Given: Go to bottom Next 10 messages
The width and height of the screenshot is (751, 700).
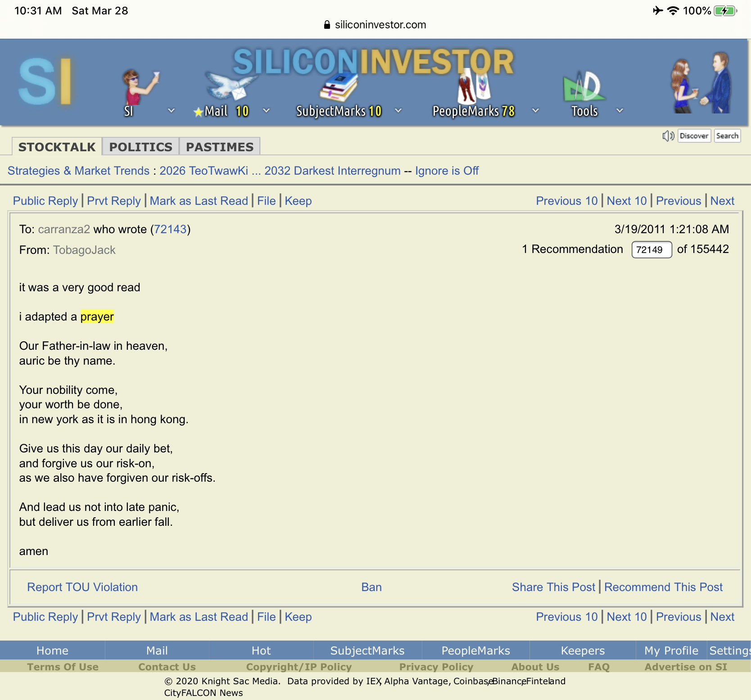Looking at the screenshot, I should point(627,617).
